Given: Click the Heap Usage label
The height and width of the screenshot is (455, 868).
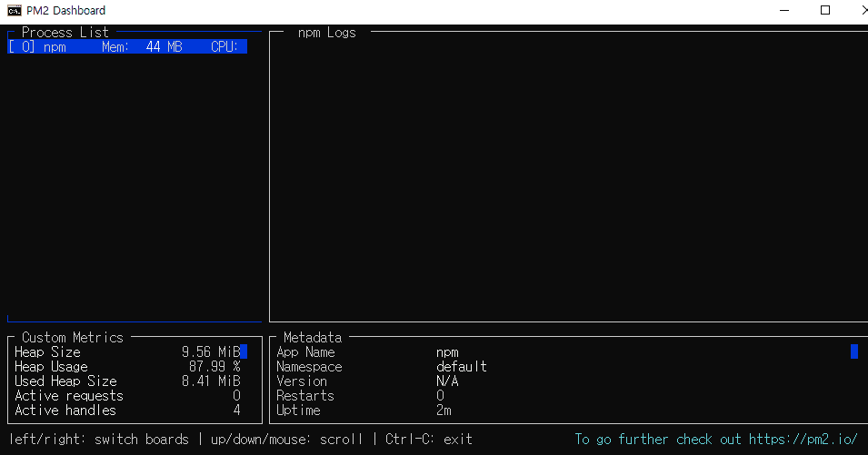Looking at the screenshot, I should (51, 367).
